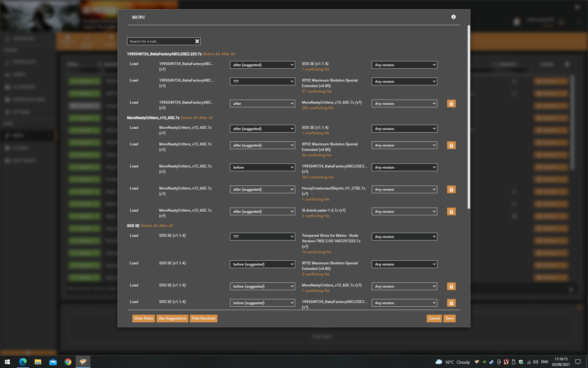This screenshot has height=368, width=588.
Task: Cancel the rules dialog
Action: 434,319
